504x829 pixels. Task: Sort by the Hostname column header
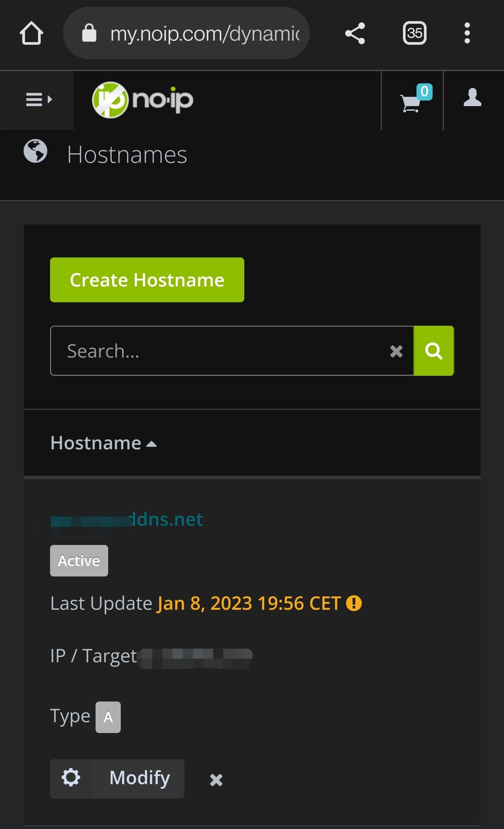coord(104,443)
